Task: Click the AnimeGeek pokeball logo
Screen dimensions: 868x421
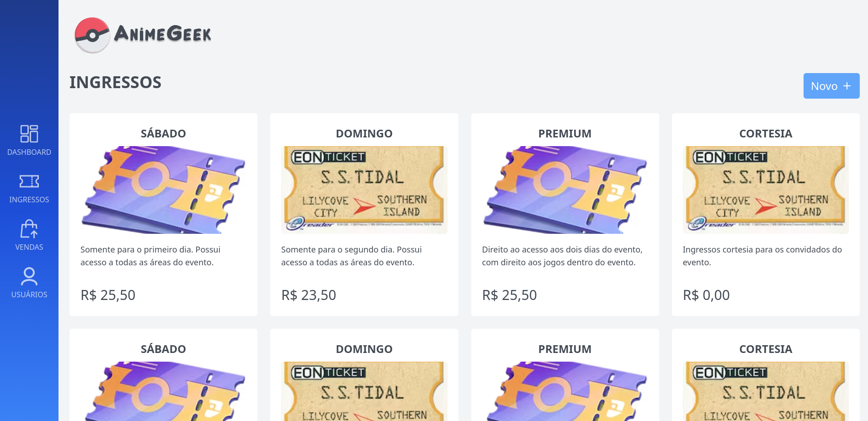Action: 92,35
